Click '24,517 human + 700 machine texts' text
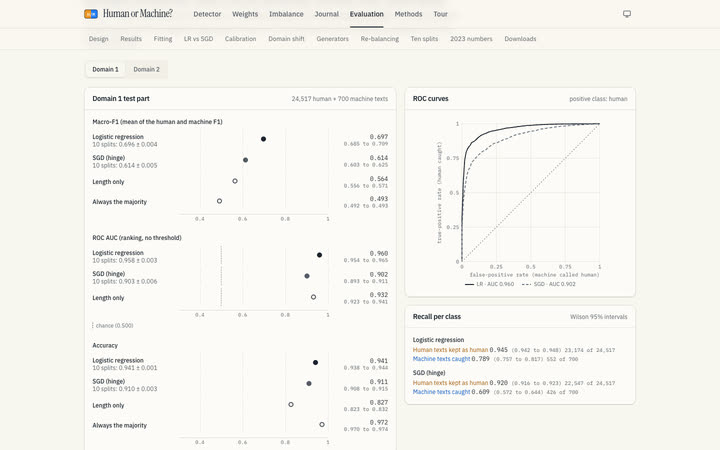 tap(340, 99)
